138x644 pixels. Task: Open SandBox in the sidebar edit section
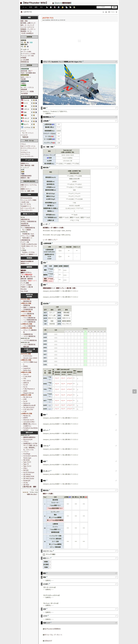pos(24,281)
